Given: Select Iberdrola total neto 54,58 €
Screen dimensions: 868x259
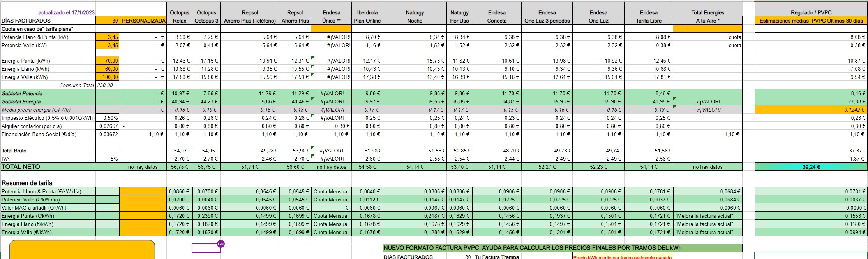Looking at the screenshot, I should 367,167.
